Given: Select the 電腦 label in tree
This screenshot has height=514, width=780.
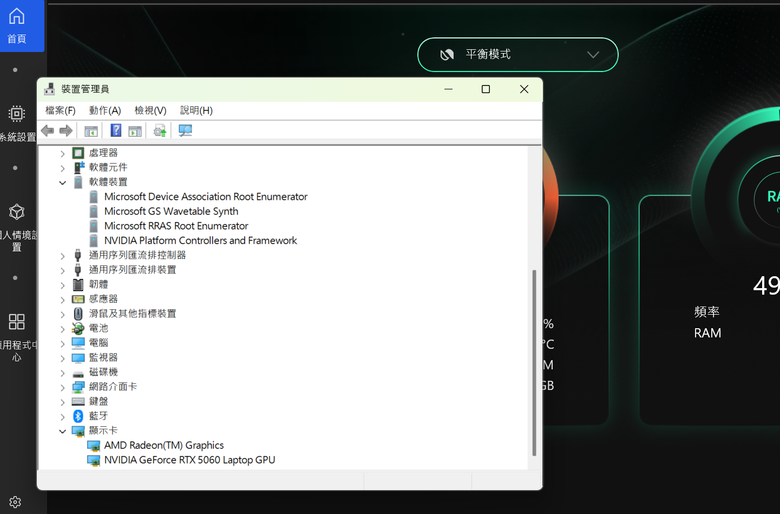Looking at the screenshot, I should point(98,343).
